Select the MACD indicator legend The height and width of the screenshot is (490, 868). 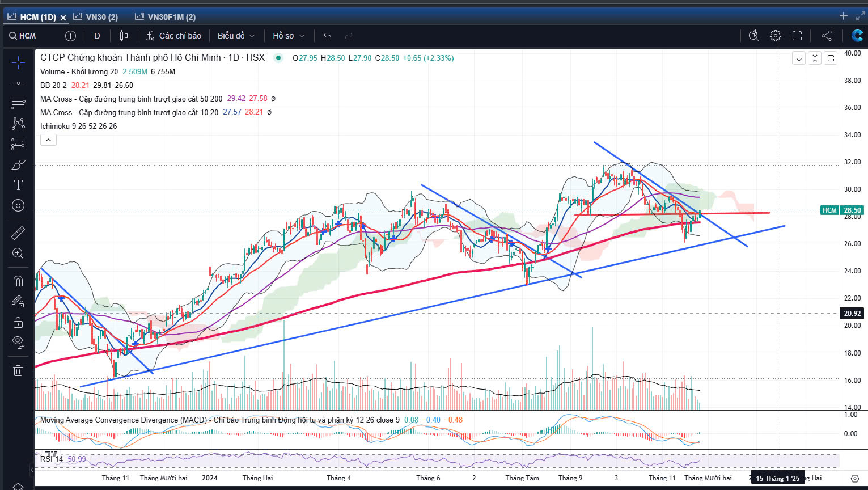(x=219, y=420)
